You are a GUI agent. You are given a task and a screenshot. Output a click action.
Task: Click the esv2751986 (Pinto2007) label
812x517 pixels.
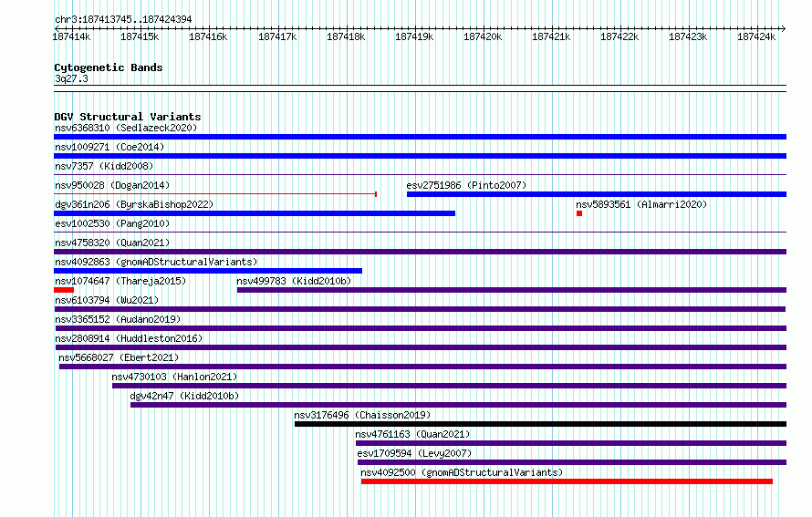coord(466,185)
